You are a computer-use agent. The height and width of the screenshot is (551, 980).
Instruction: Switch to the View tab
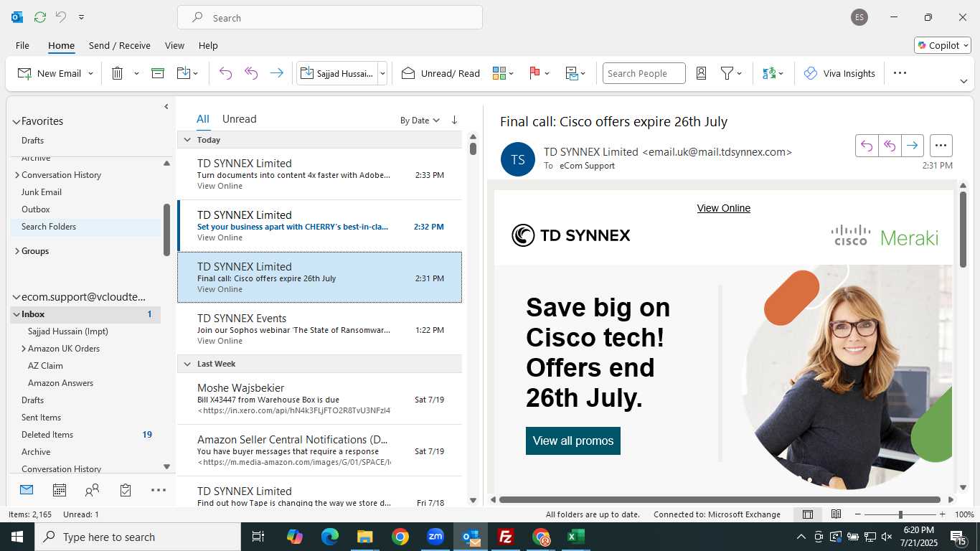174,45
